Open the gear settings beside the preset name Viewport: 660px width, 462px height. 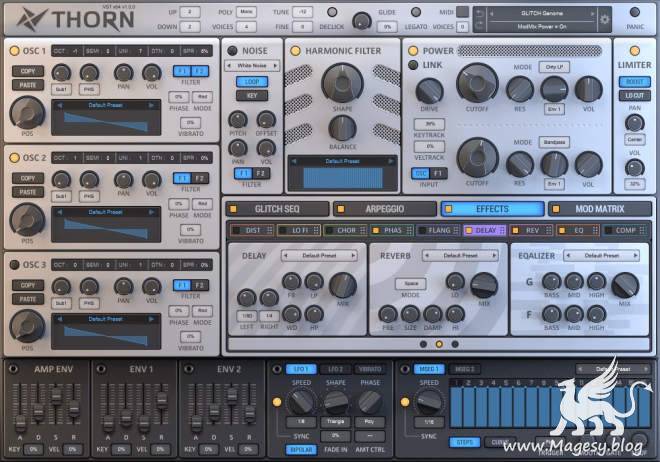tap(604, 19)
